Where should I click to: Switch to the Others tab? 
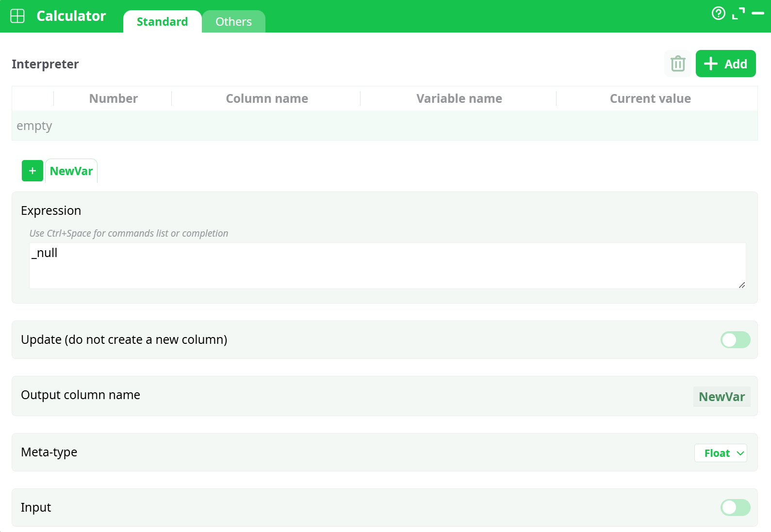pos(233,22)
